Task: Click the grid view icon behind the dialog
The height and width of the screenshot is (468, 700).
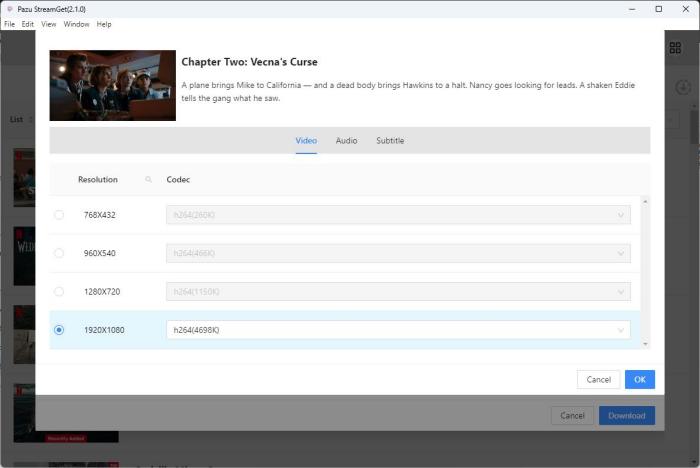Action: click(x=675, y=48)
